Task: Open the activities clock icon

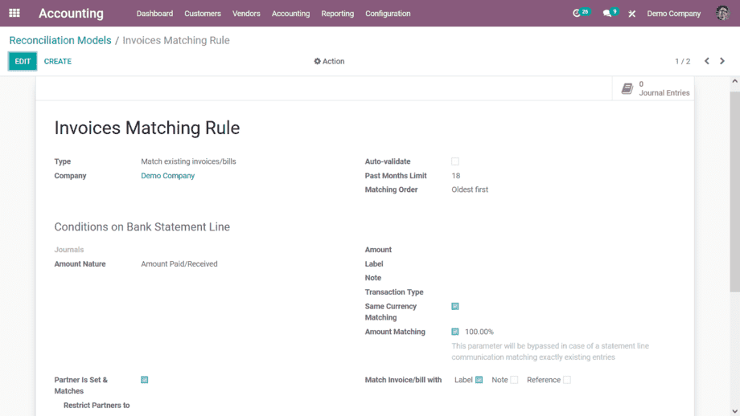Action: pyautogui.click(x=579, y=13)
